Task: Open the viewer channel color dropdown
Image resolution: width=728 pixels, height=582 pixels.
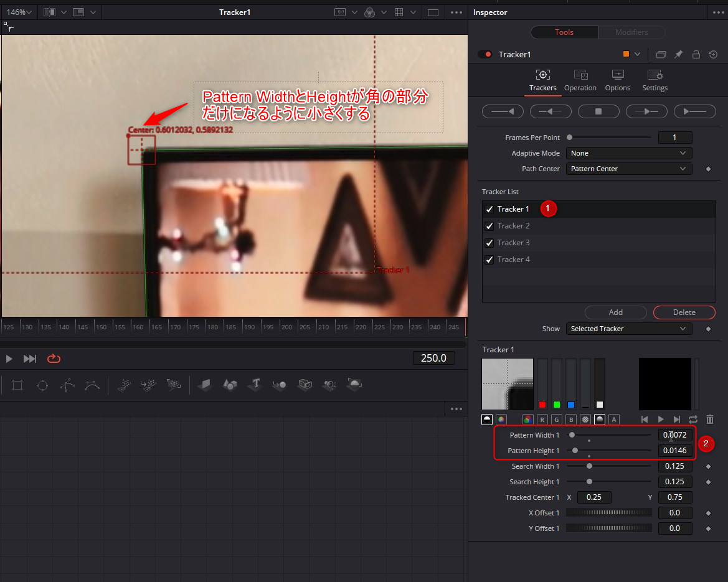Action: 384,12
